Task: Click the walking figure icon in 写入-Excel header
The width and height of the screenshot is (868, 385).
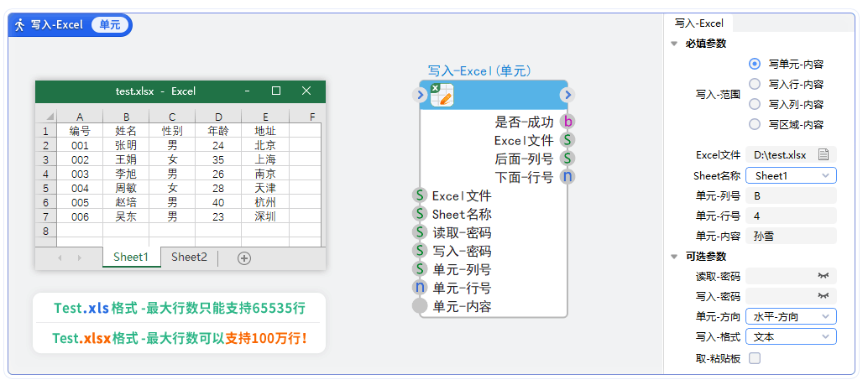Action: [20, 25]
